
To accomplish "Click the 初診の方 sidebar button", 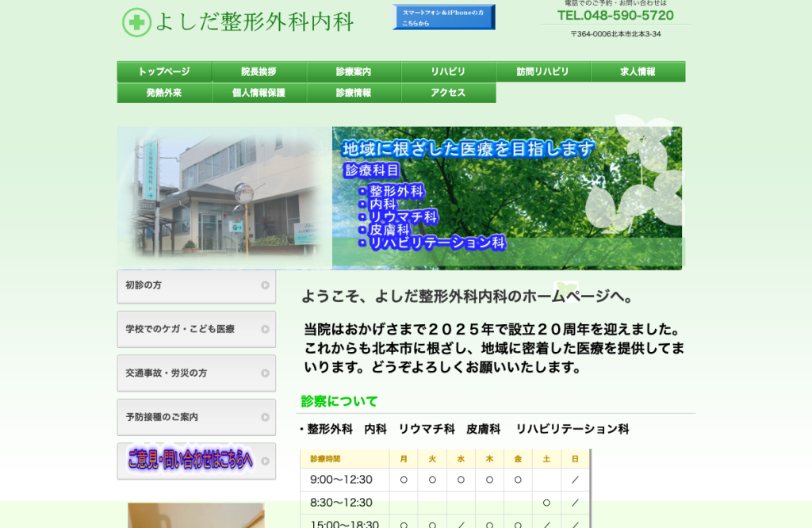I will (197, 285).
